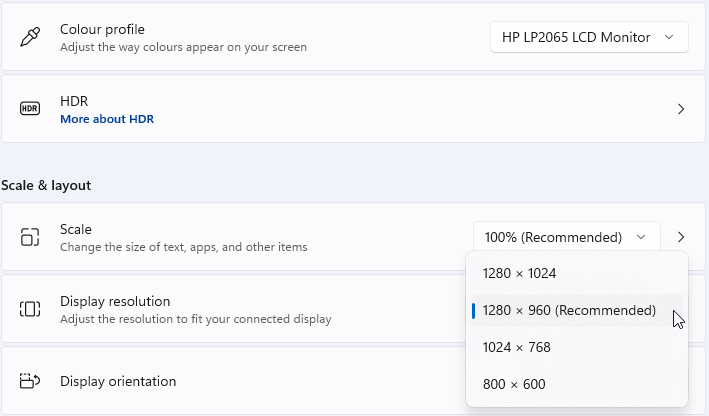
Task: Open HDR settings using its right chevron
Action: (681, 109)
